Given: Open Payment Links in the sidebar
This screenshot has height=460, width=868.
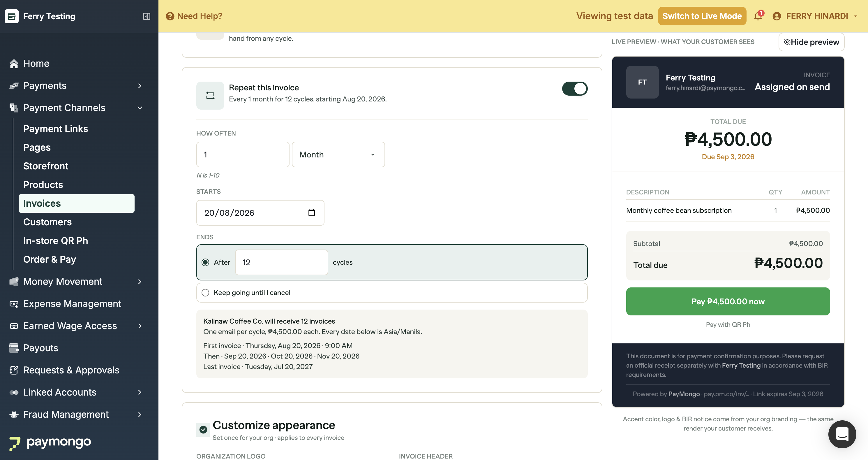Looking at the screenshot, I should [56, 129].
